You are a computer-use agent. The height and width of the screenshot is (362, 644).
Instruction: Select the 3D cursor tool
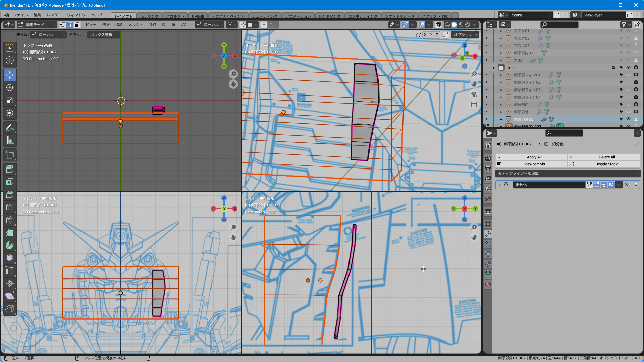pos(10,61)
